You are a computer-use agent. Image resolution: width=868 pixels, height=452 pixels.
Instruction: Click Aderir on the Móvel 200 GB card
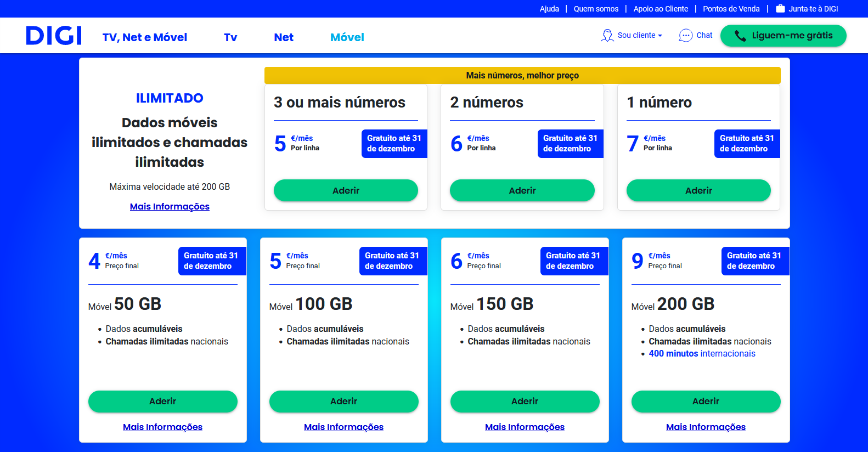(x=706, y=401)
